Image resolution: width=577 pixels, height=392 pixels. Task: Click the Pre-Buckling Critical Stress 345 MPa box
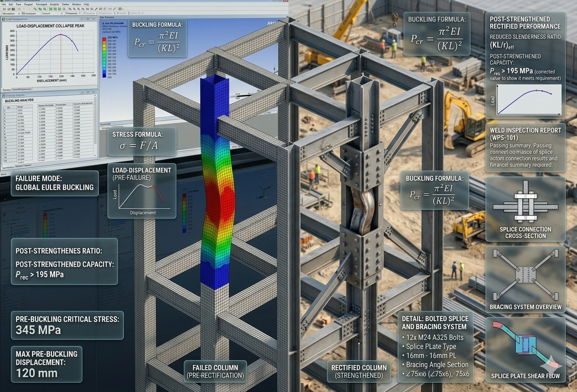pyautogui.click(x=67, y=325)
